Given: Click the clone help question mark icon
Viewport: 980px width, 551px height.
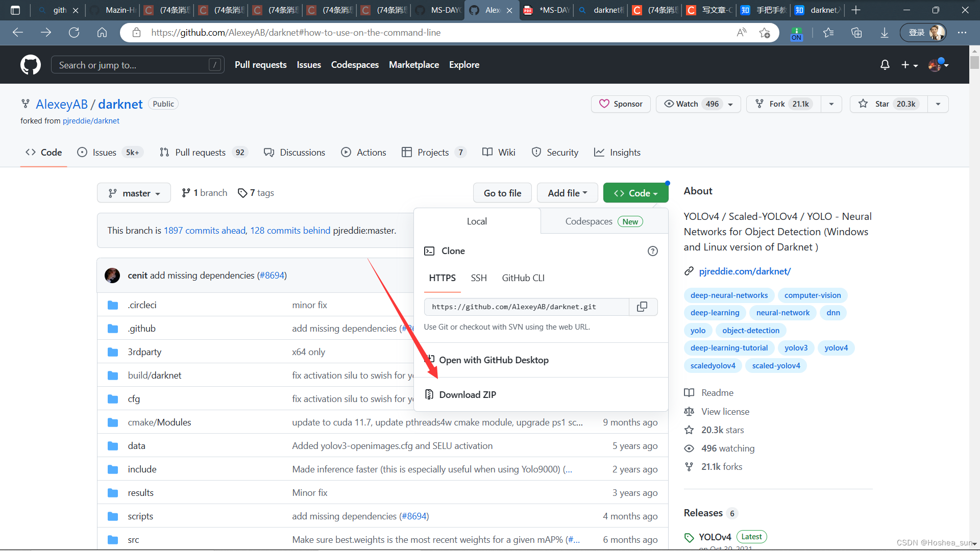Looking at the screenshot, I should point(652,251).
